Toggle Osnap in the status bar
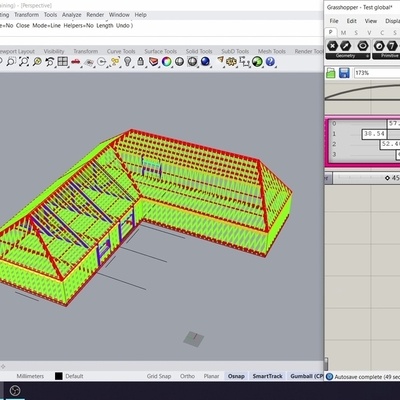Screen dimensions: 400x400 [236, 376]
